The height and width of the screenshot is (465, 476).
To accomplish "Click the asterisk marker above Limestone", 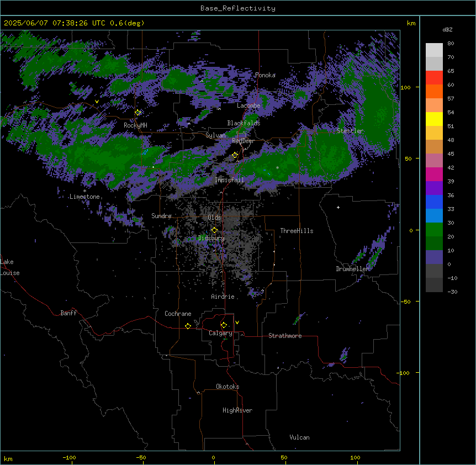I will click(84, 191).
